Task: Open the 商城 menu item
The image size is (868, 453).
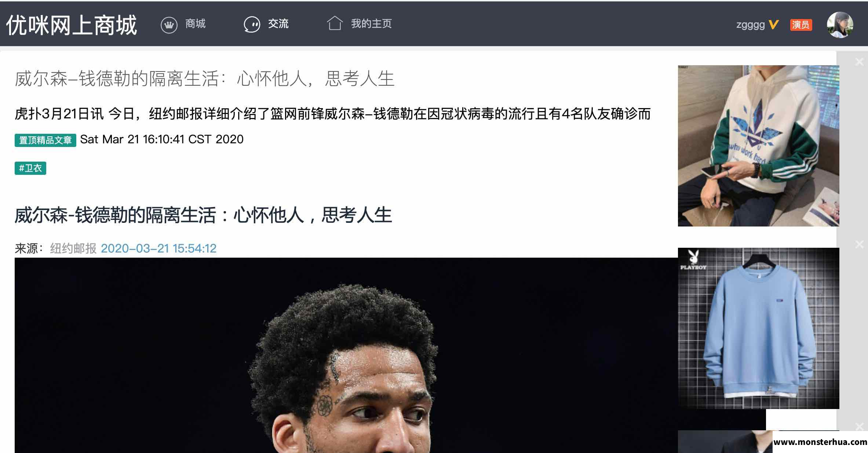Action: point(195,24)
